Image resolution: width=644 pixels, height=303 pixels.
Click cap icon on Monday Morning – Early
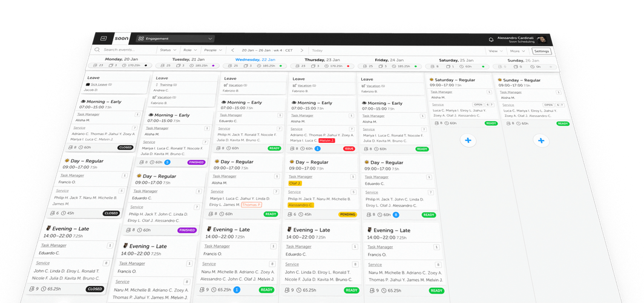tap(82, 101)
